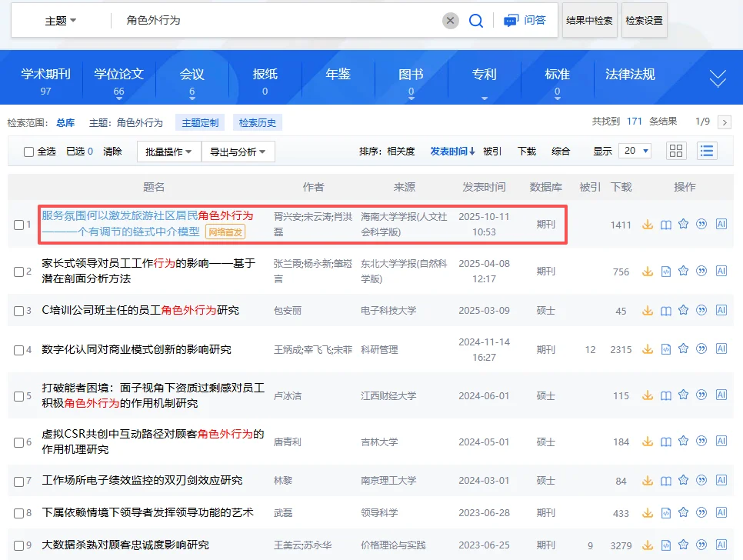
Task: Select result 4 checkbox
Action: click(x=19, y=350)
